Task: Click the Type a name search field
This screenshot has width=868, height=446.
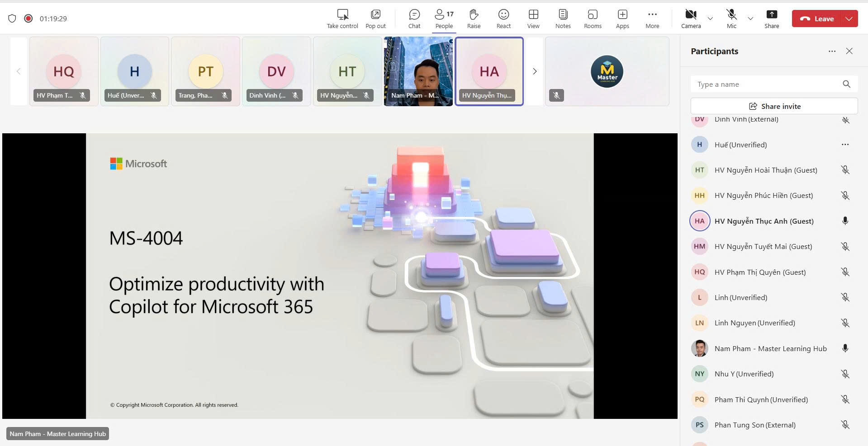Action: click(x=767, y=84)
